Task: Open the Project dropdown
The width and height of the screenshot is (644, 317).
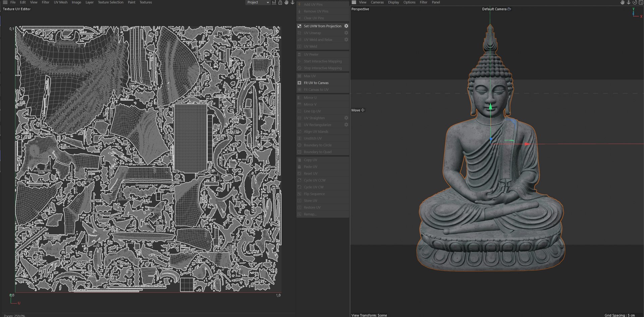Action: 258,2
